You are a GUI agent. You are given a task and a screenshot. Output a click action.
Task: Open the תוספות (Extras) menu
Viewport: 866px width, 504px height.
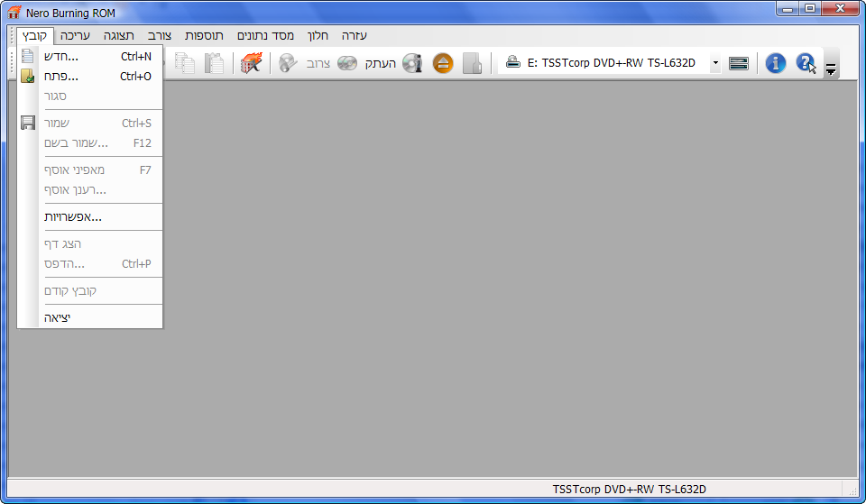204,35
